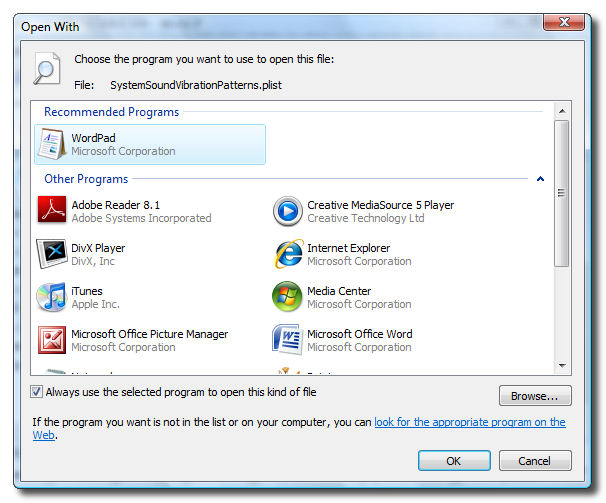The height and width of the screenshot is (503, 606).
Task: Choose the Internet Explorer icon
Action: pos(288,254)
